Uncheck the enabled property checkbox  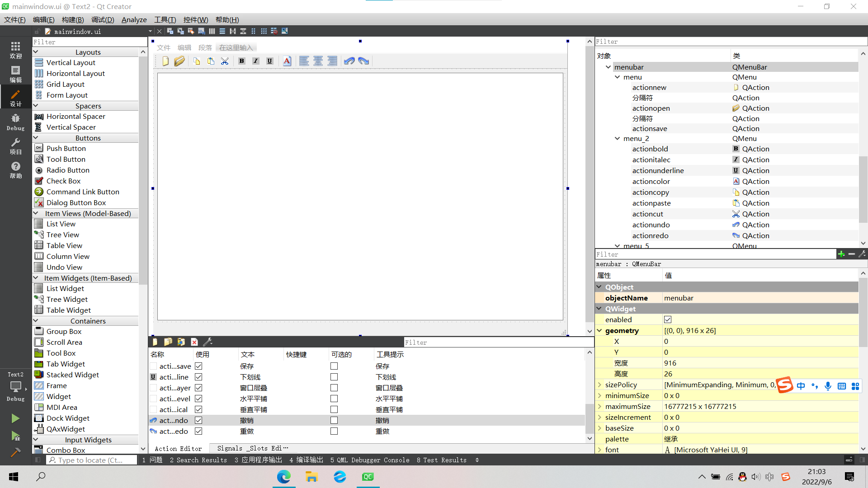(x=668, y=319)
